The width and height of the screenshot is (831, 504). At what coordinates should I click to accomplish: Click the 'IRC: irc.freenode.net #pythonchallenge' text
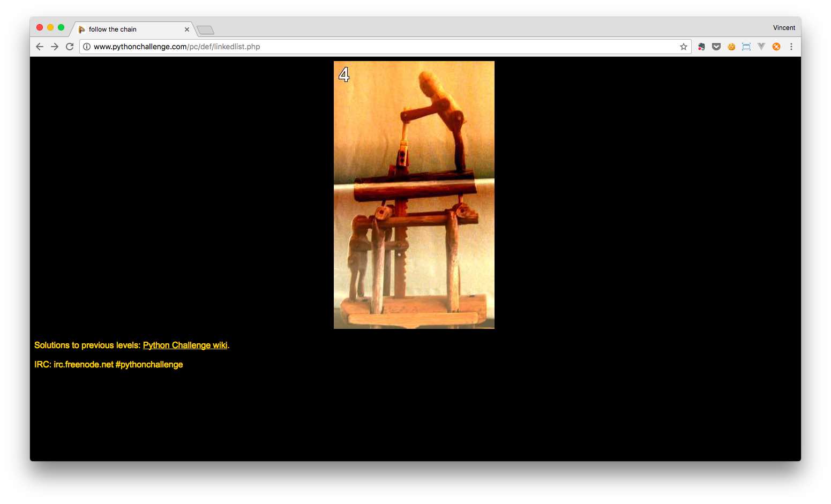109,364
